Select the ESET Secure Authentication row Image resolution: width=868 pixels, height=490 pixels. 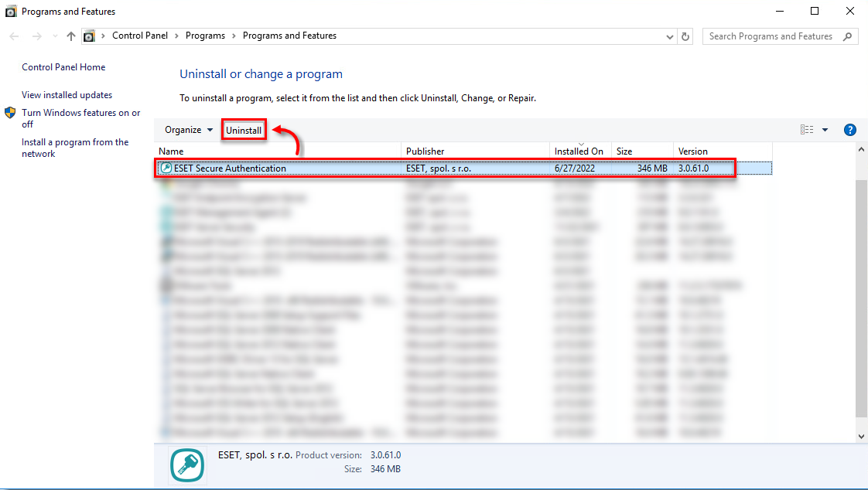coord(230,168)
